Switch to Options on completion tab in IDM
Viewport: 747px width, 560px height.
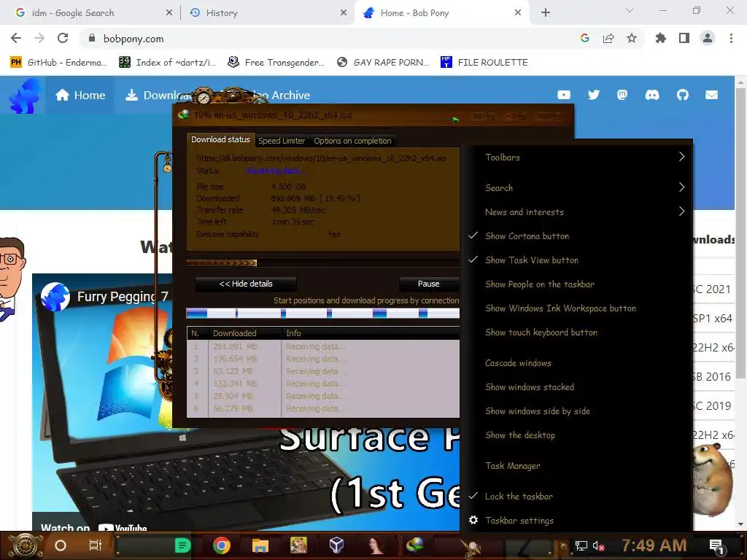pyautogui.click(x=352, y=141)
